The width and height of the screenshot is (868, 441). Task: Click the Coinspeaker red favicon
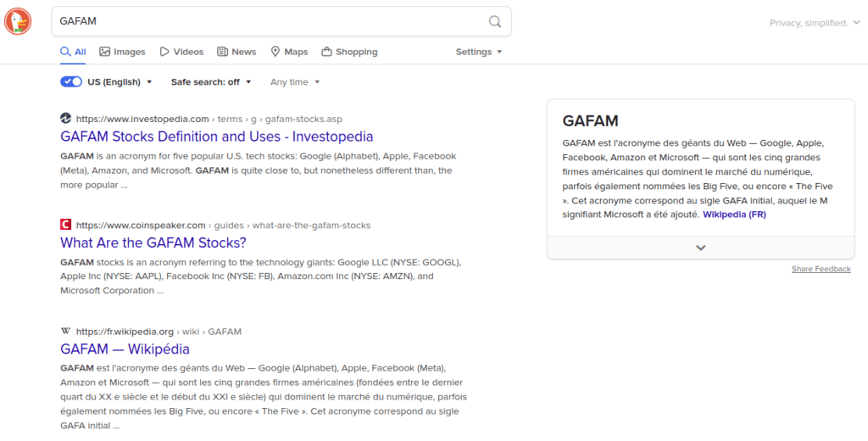(x=66, y=225)
